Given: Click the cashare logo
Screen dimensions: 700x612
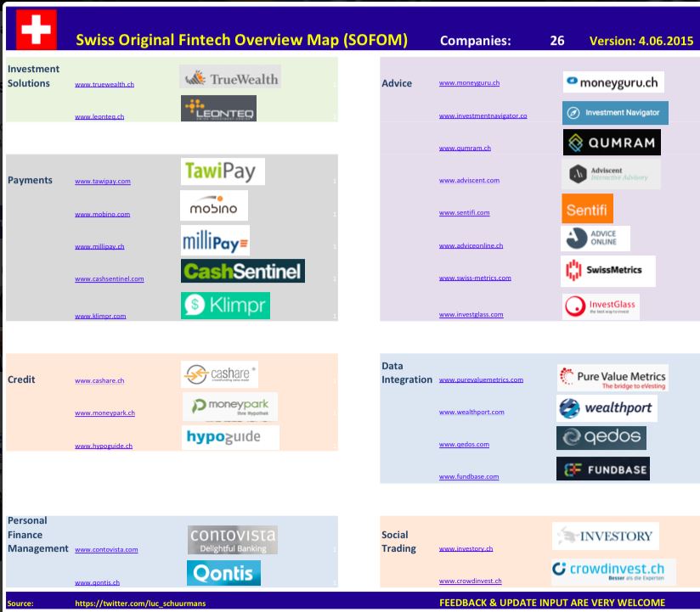Looking at the screenshot, I should click(220, 374).
